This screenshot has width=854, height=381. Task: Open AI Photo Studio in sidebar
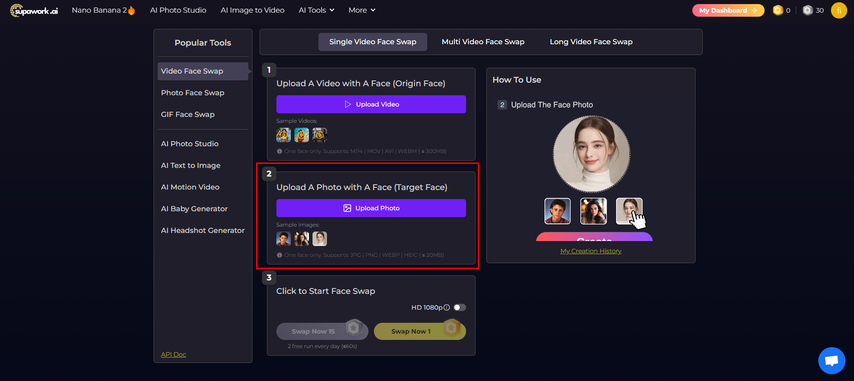(x=190, y=144)
